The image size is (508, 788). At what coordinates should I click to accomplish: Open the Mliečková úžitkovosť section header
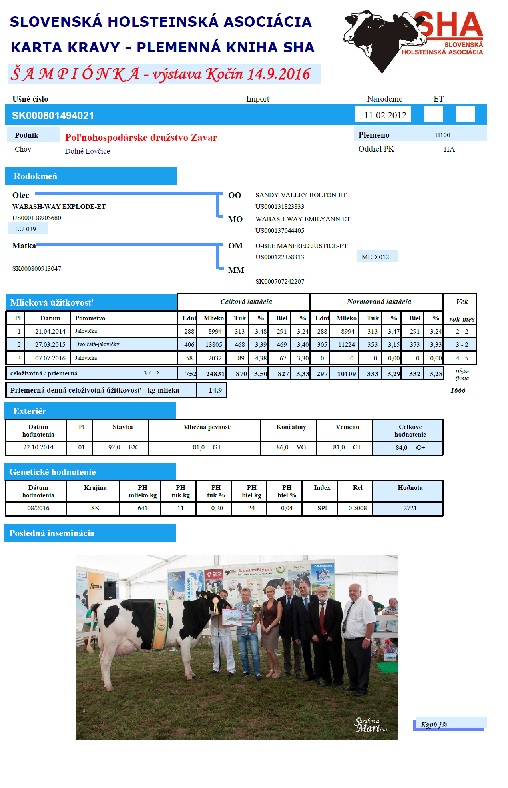91,302
